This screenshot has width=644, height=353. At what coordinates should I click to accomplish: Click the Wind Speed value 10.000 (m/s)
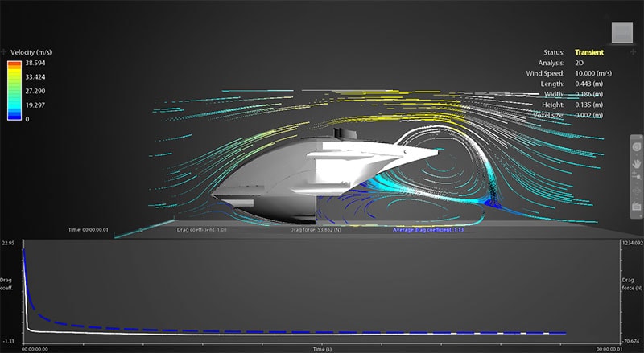tap(593, 73)
